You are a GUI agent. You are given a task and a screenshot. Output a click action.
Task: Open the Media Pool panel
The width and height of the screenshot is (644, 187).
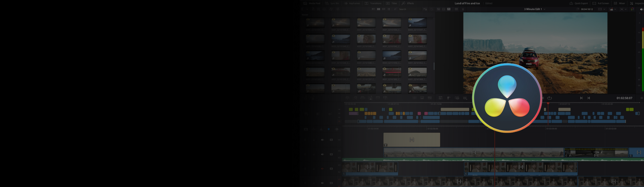[312, 3]
